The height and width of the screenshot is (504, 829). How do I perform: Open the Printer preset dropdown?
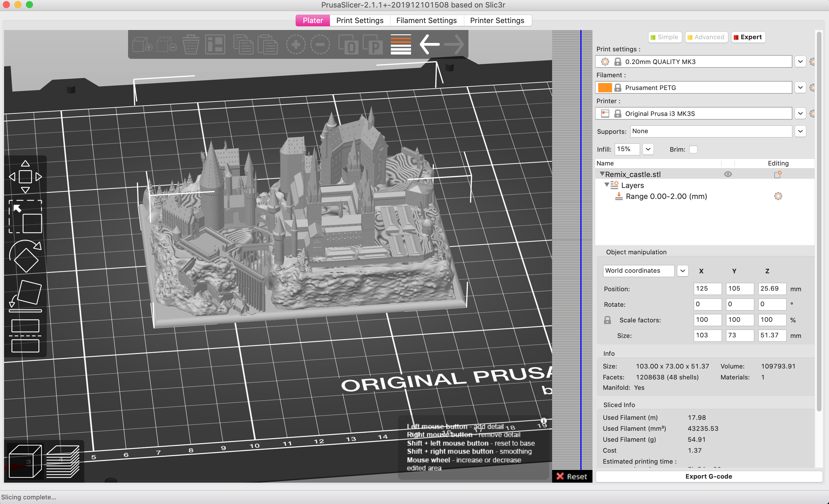pyautogui.click(x=800, y=114)
